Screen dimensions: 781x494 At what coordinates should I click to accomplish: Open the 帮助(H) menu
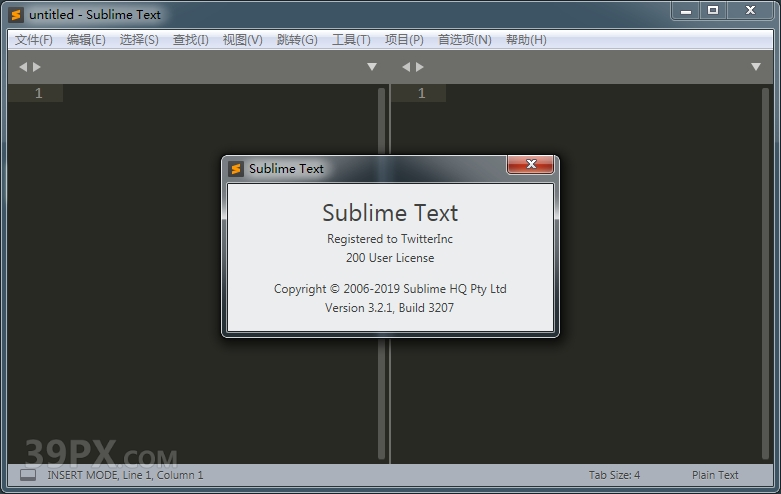click(526, 40)
